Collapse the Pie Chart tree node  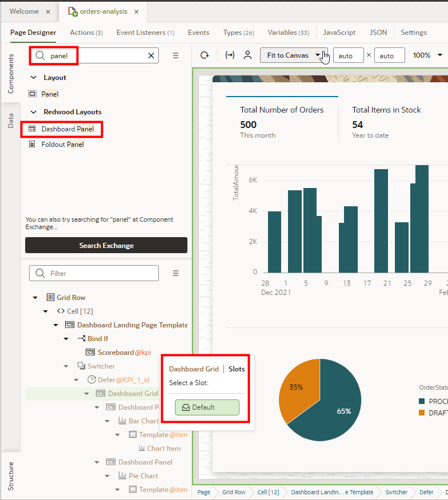pyautogui.click(x=107, y=476)
